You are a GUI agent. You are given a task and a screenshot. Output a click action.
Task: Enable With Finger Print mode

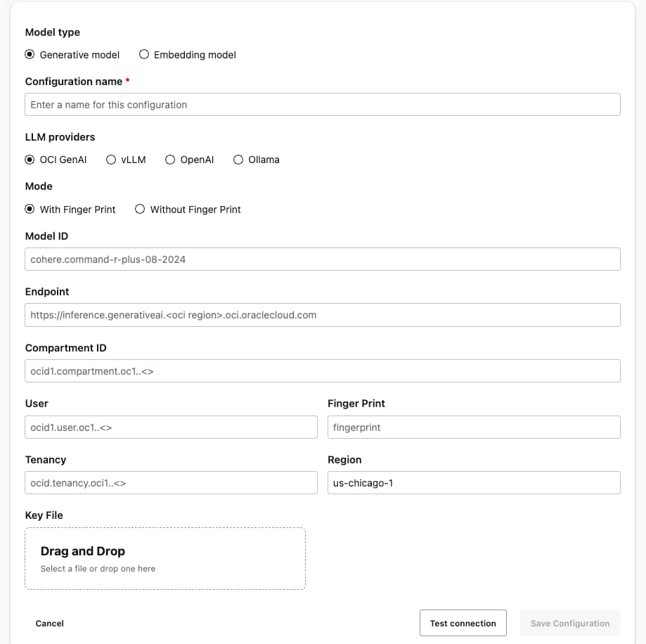pyautogui.click(x=30, y=209)
